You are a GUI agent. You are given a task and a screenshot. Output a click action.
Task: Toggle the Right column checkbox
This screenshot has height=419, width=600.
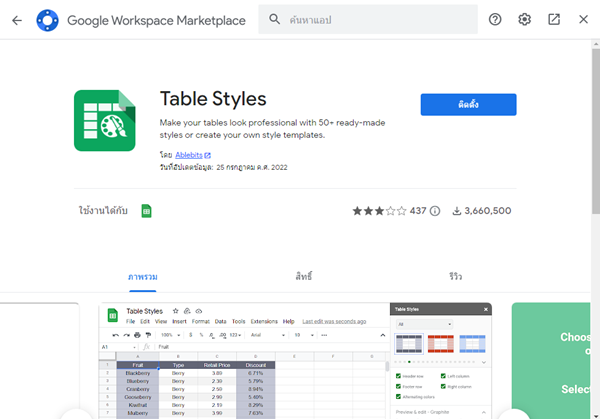pyautogui.click(x=443, y=386)
